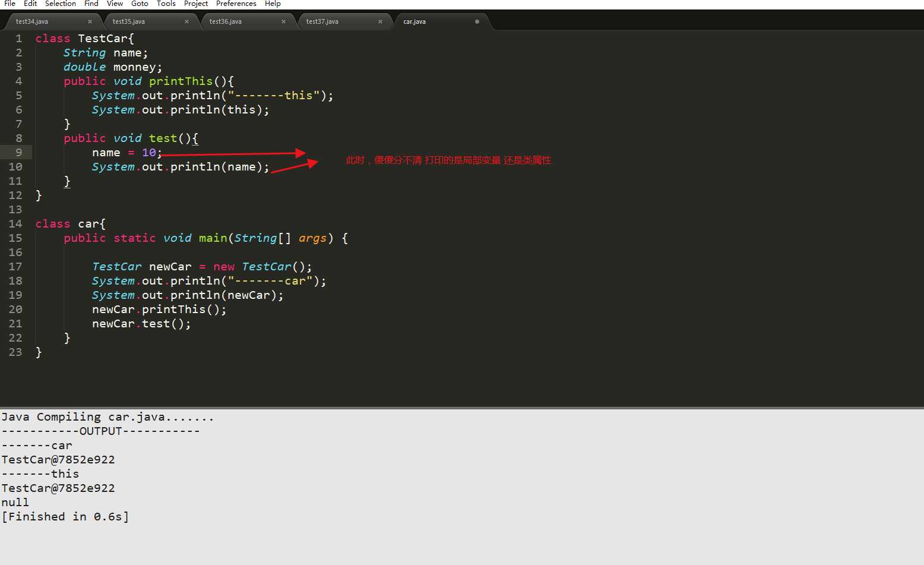Click 'System.out.println(this);' statement

[181, 109]
